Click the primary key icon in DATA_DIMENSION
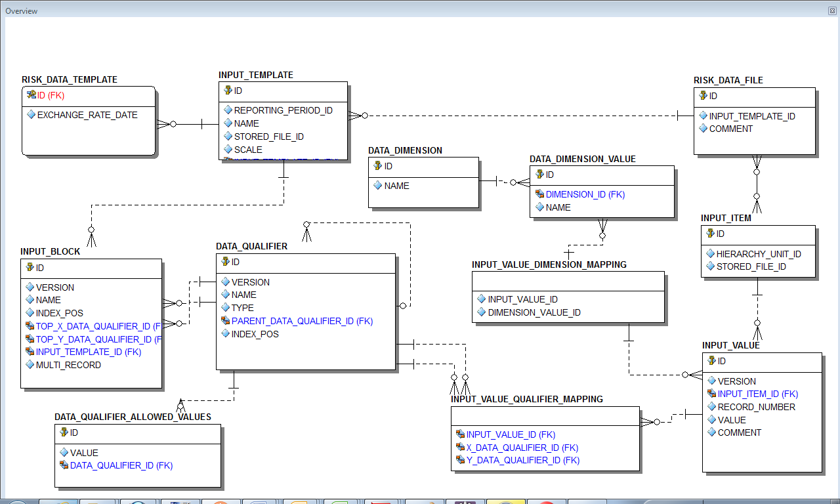This screenshot has height=504, width=840. 378,166
